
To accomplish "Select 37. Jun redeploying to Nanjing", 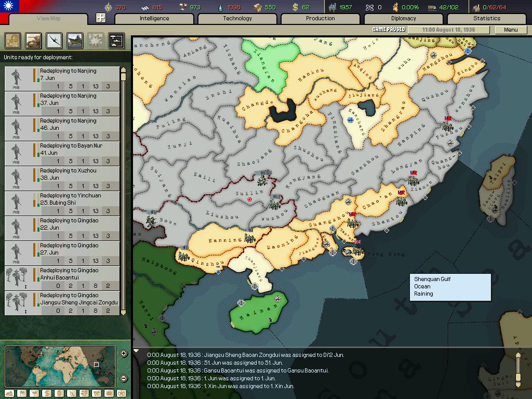I will (62, 103).
